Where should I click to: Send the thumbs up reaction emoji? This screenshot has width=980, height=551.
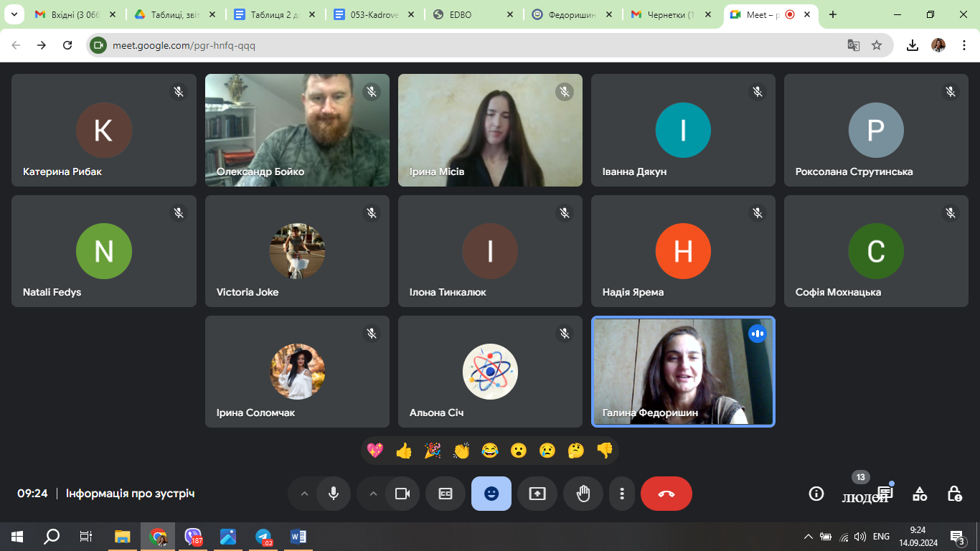[404, 451]
